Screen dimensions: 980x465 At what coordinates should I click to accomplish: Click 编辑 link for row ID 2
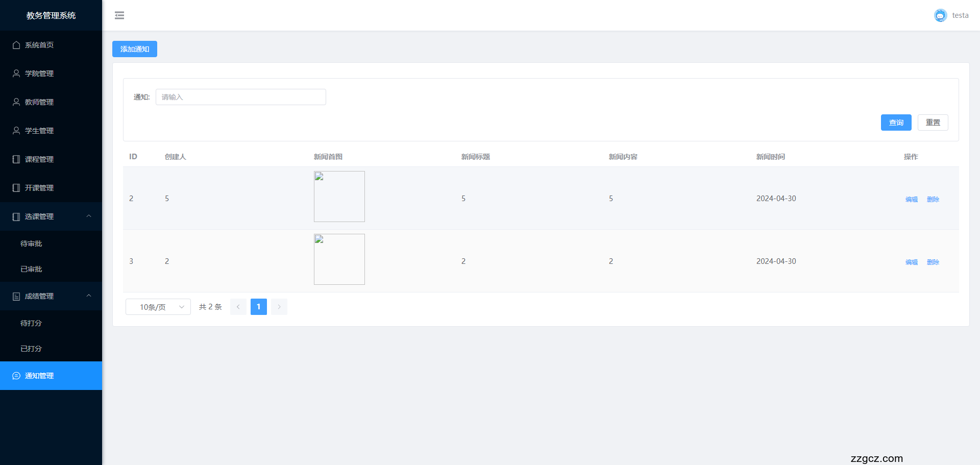[x=911, y=199]
